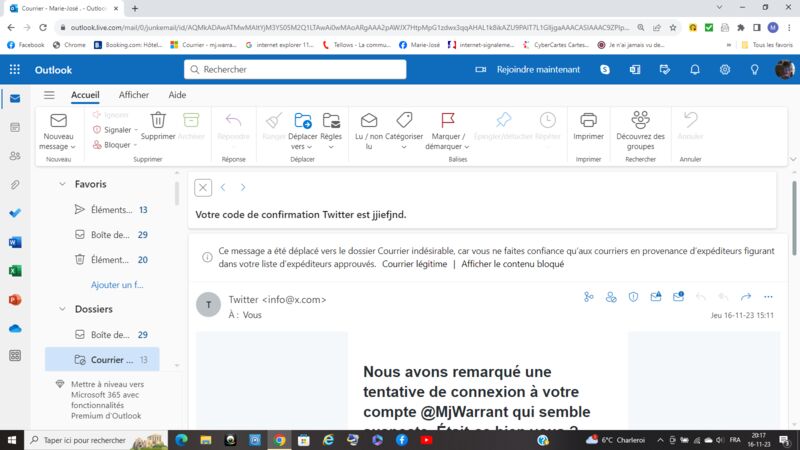Click Découvrez des groupes icon

(640, 131)
